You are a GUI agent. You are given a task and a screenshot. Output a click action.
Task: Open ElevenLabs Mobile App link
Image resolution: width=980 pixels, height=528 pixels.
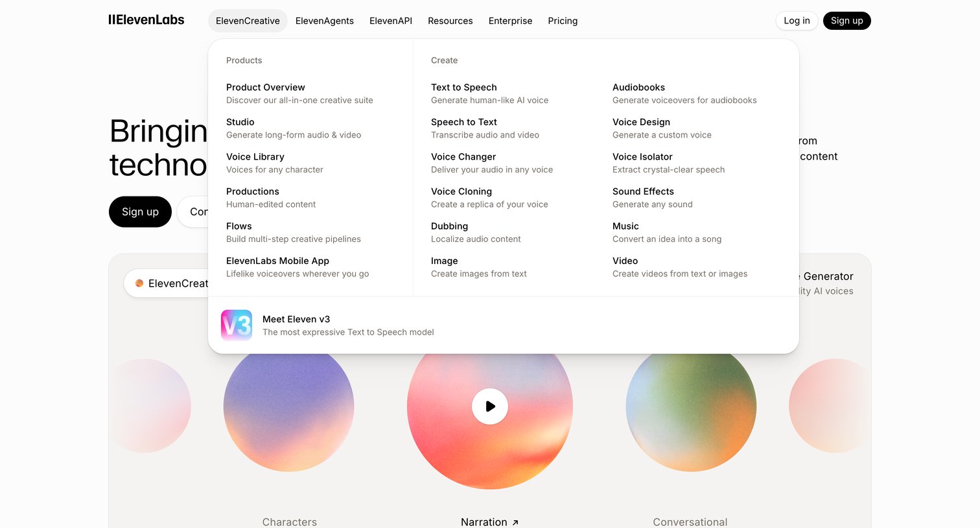(x=297, y=267)
